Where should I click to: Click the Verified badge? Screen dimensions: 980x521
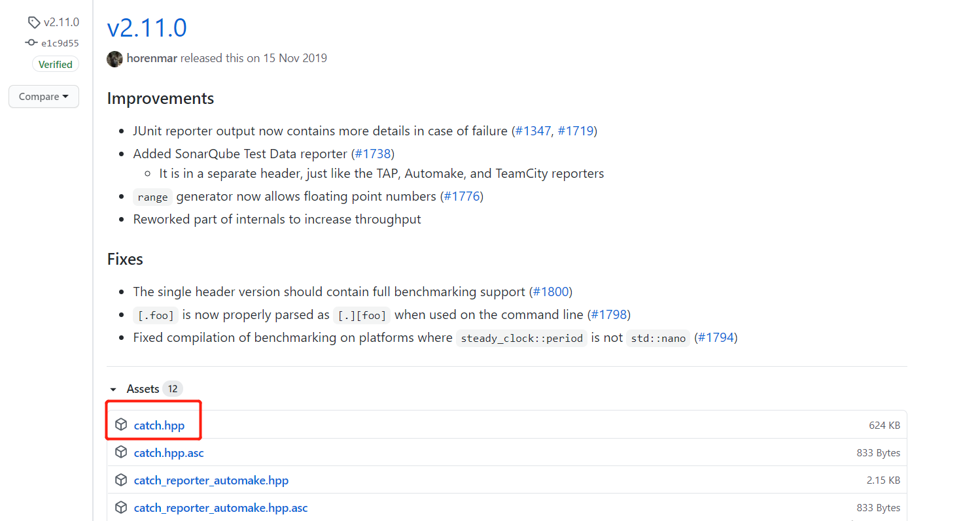tap(56, 65)
